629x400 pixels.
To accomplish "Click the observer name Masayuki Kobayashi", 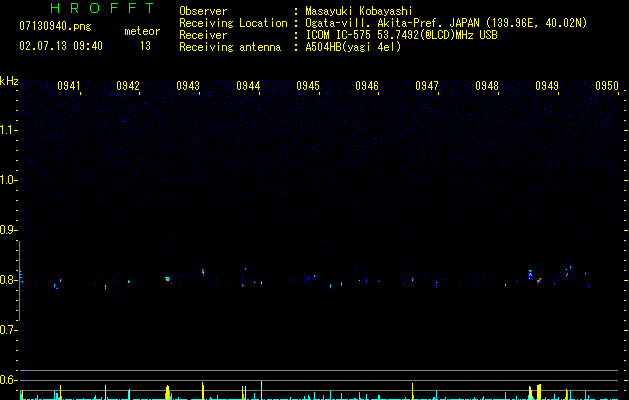I will point(359,11).
